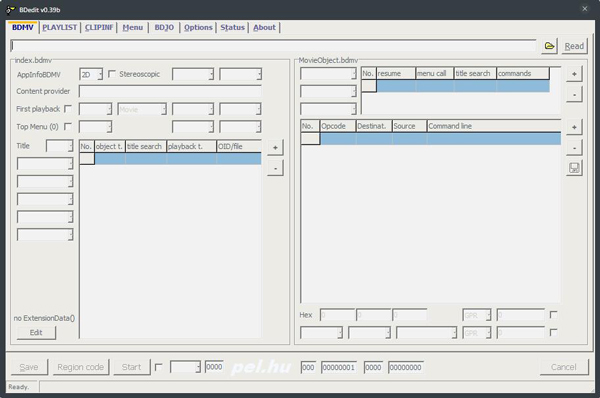Switch to the BDMV tab
The height and width of the screenshot is (398, 600).
pos(23,28)
